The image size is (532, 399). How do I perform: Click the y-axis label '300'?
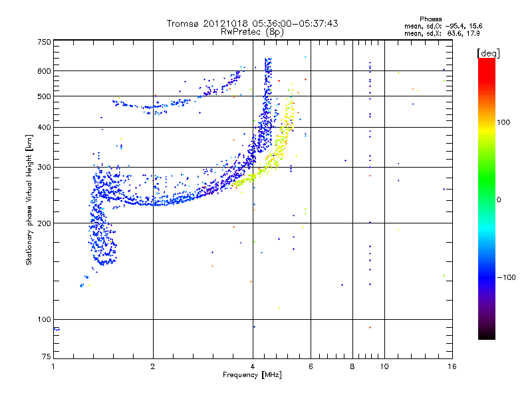[44, 167]
